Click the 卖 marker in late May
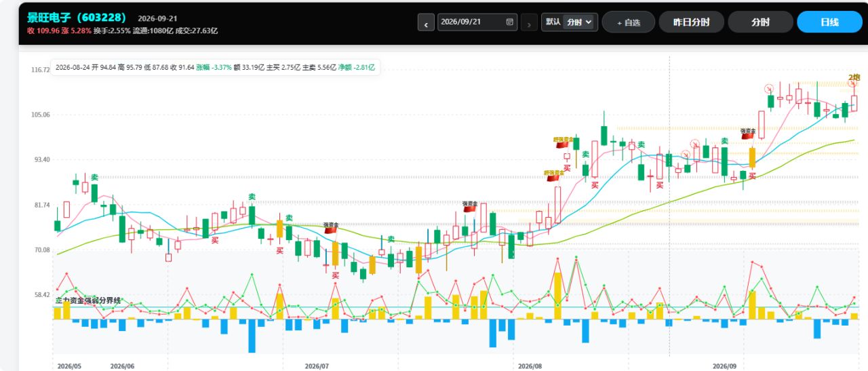The image size is (868, 371). (x=95, y=177)
